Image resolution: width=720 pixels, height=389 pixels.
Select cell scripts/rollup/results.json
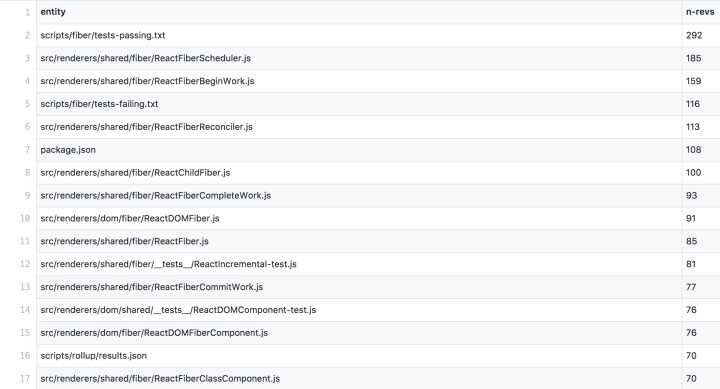pyautogui.click(x=359, y=356)
